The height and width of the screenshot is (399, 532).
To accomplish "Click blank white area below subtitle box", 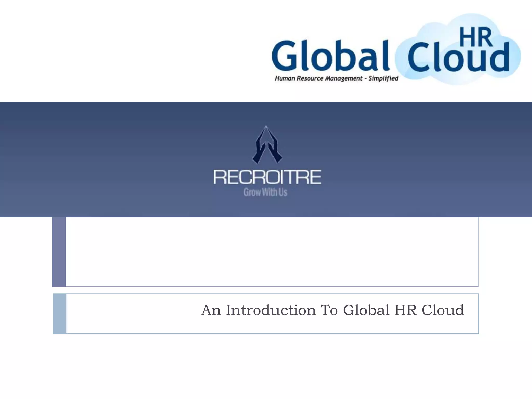I will coord(266,366).
